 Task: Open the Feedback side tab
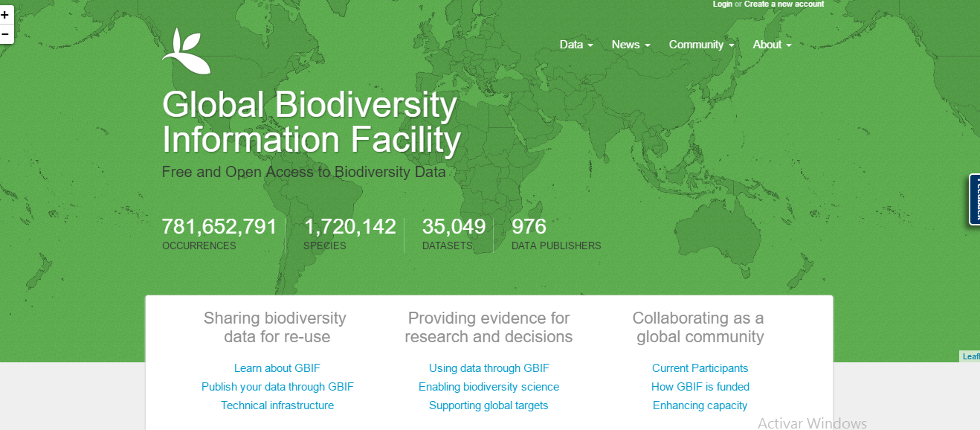(974, 199)
